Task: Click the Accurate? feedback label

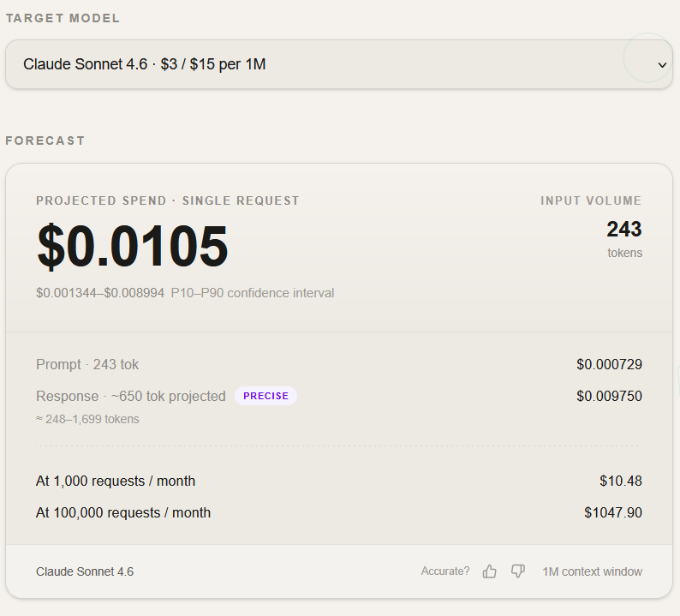Action: pos(445,571)
